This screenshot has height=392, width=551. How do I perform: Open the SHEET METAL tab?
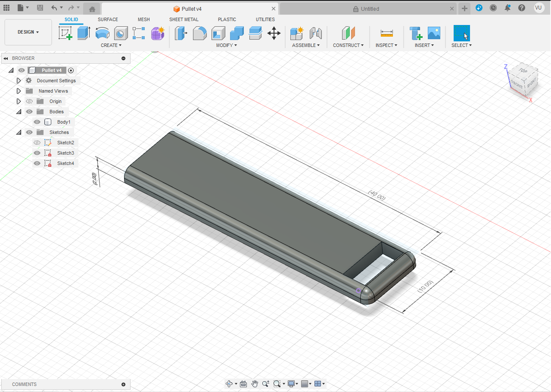click(184, 19)
